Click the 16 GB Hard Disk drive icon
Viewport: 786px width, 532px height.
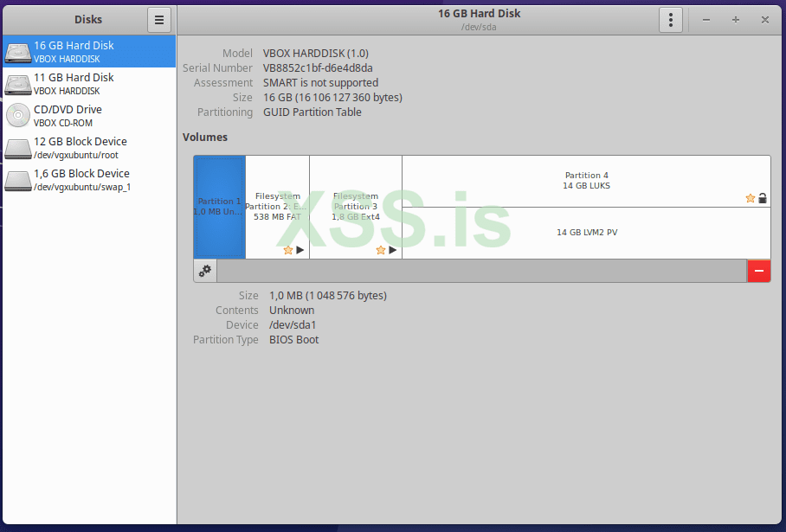click(x=18, y=52)
